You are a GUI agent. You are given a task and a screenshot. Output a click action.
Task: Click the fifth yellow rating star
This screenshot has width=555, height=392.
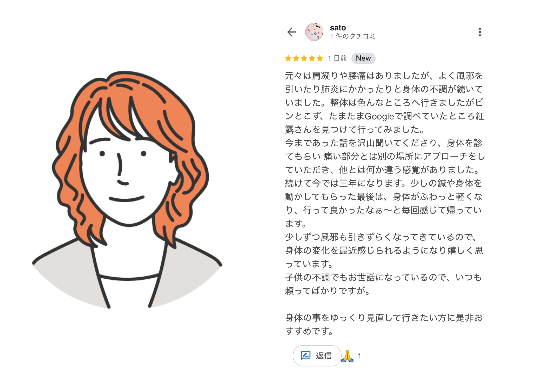pos(320,58)
